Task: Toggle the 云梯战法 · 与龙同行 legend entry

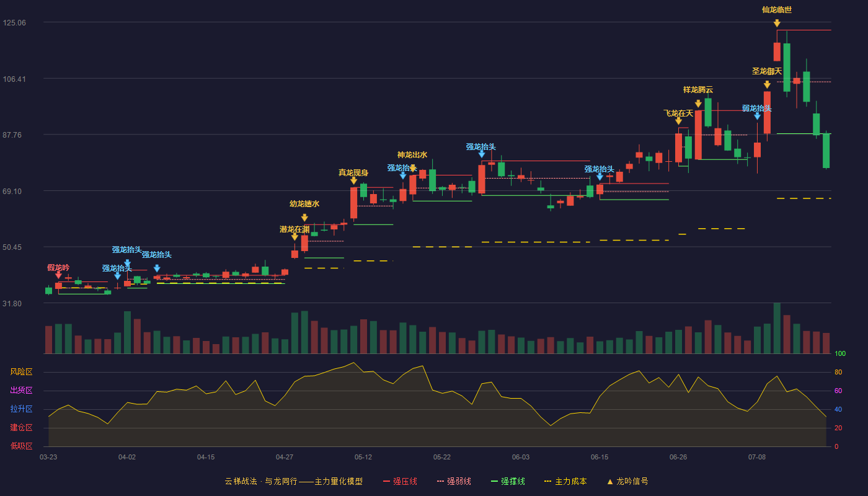Action: [x=293, y=481]
